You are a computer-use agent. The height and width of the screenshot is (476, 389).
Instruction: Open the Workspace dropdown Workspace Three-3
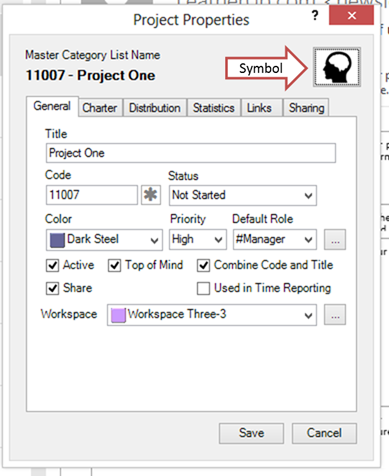click(x=212, y=315)
